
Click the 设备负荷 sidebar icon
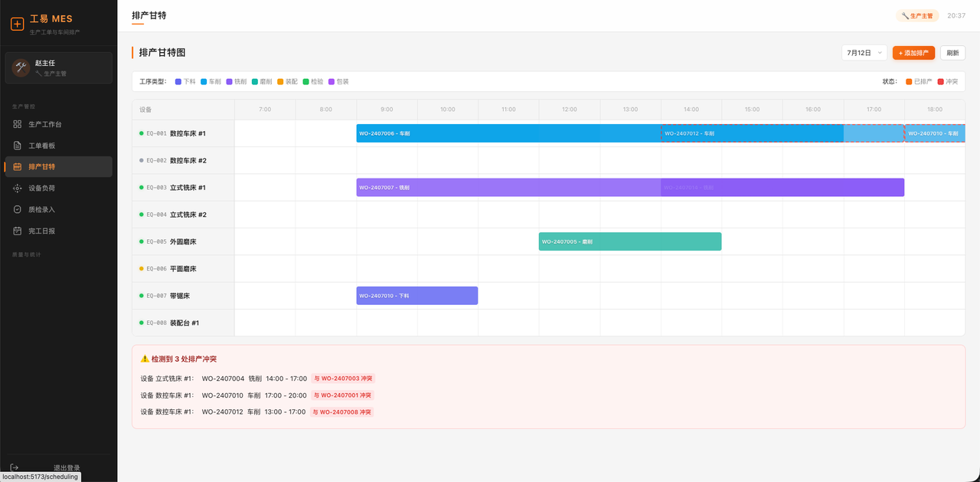(x=18, y=188)
